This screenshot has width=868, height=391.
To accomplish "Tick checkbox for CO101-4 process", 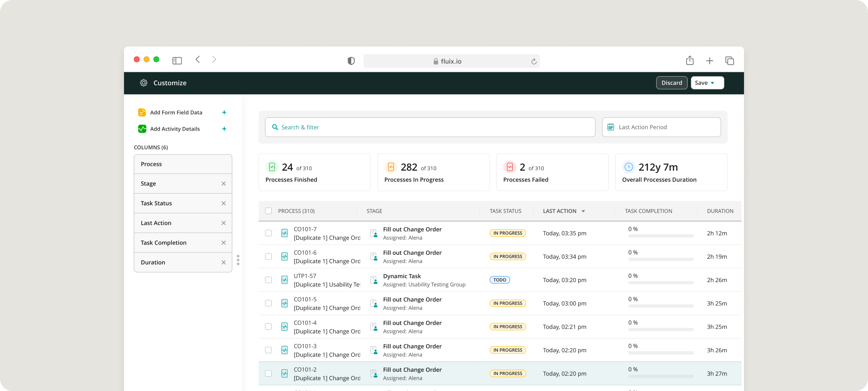I will pos(268,326).
